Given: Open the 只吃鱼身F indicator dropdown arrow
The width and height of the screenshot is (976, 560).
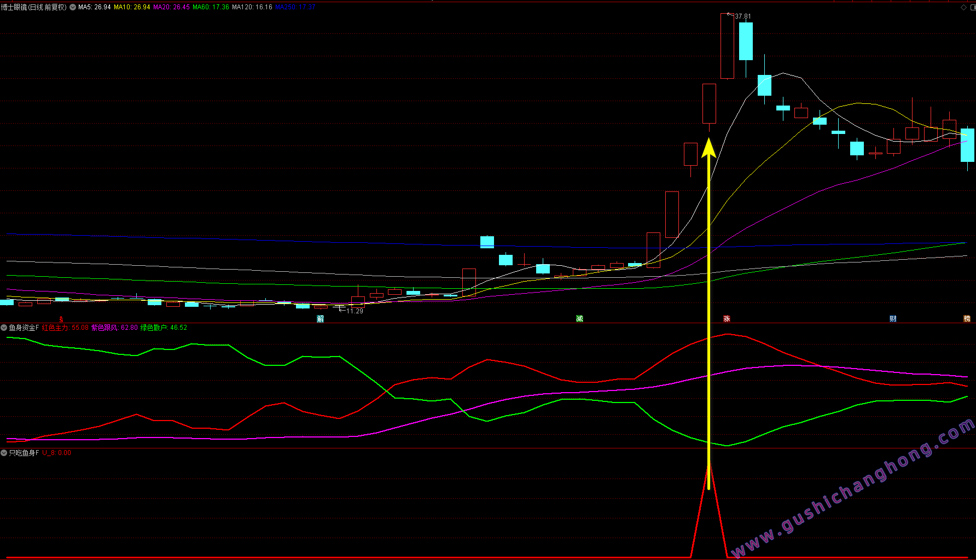Looking at the screenshot, I should (4, 453).
